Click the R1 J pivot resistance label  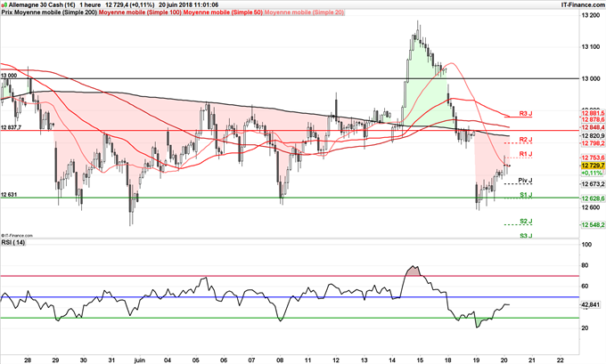click(x=526, y=154)
